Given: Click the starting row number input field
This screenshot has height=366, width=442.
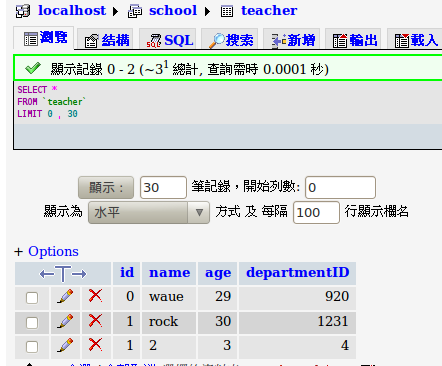Looking at the screenshot, I should tap(340, 187).
